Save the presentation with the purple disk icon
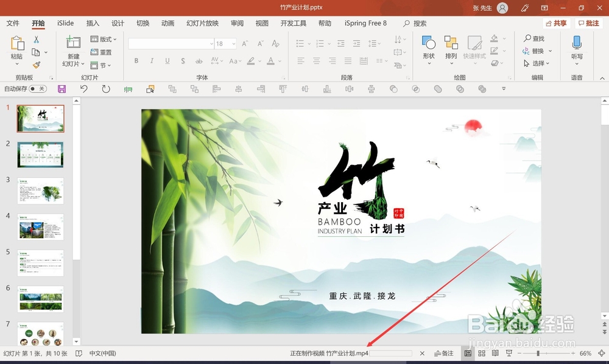Viewport: 609px width, 364px height. [62, 89]
